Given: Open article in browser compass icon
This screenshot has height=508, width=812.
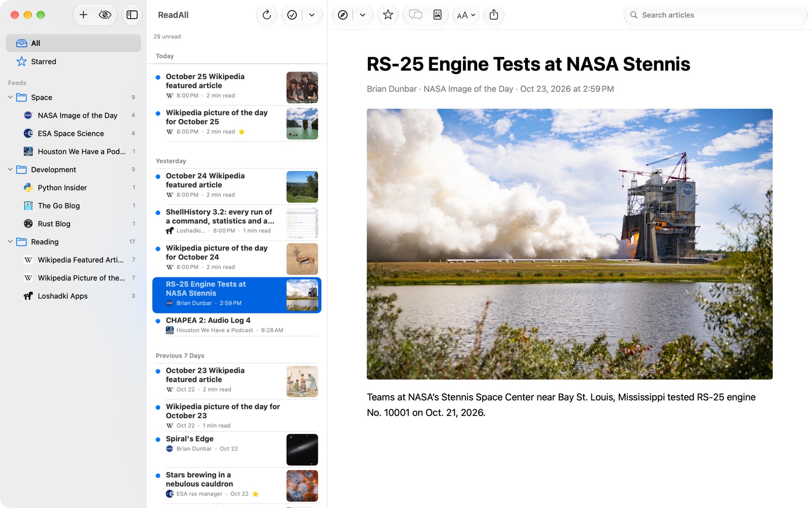Looking at the screenshot, I should tap(343, 15).
